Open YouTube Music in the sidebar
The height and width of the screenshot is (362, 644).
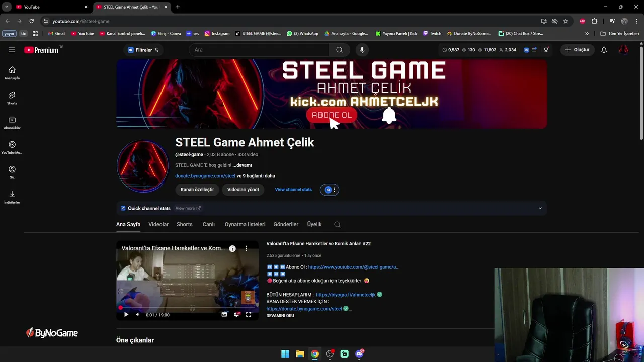(x=12, y=147)
